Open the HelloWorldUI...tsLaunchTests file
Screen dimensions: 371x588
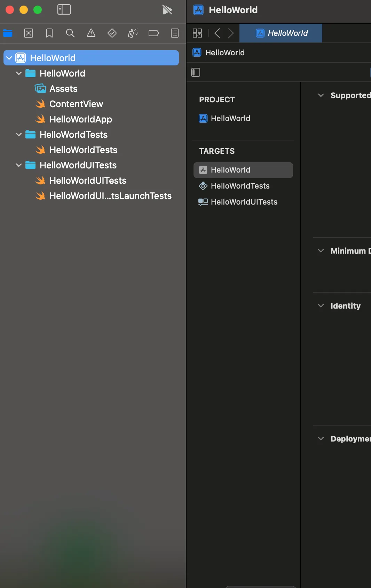pyautogui.click(x=110, y=196)
